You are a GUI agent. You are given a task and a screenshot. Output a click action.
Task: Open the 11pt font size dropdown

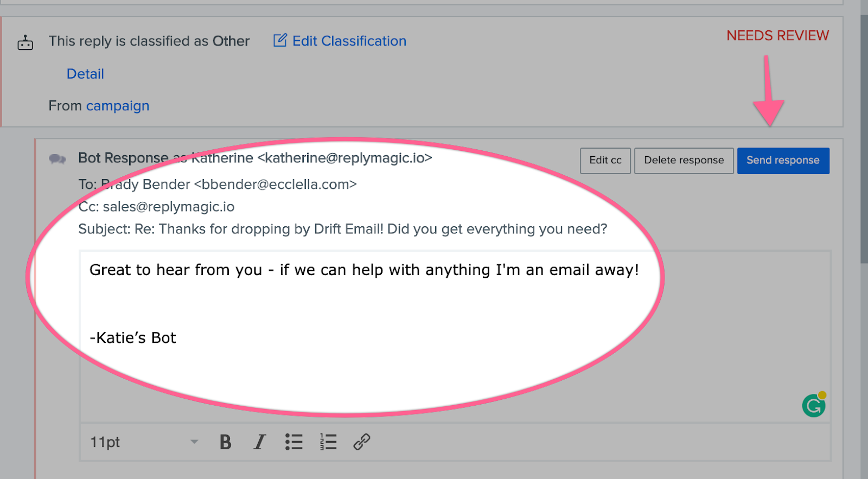[x=144, y=442]
